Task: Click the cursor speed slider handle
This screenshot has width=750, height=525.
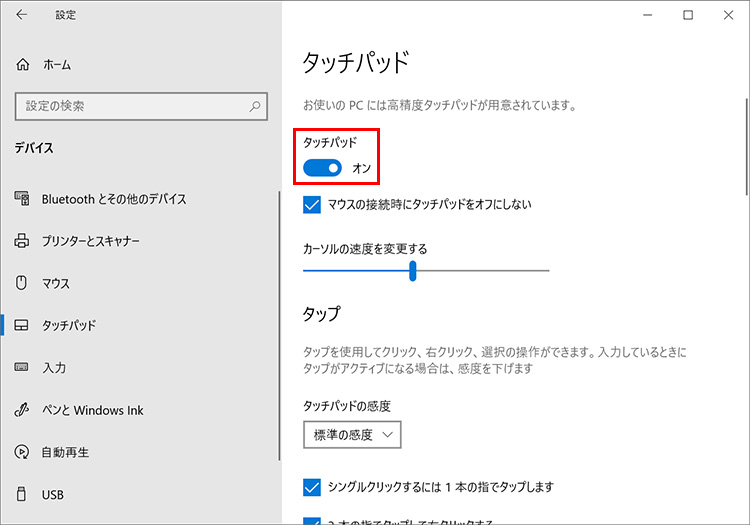Action: point(412,271)
